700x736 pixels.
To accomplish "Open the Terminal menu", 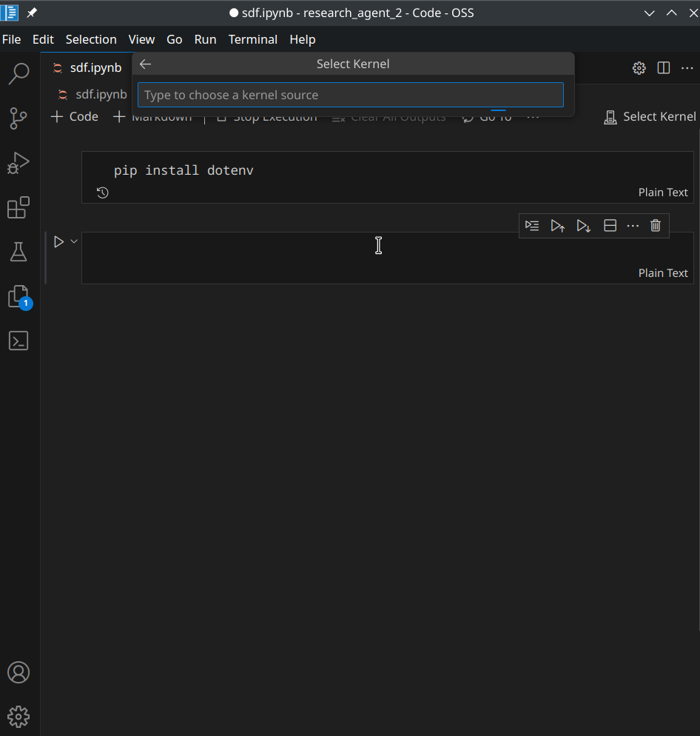I will (x=253, y=39).
